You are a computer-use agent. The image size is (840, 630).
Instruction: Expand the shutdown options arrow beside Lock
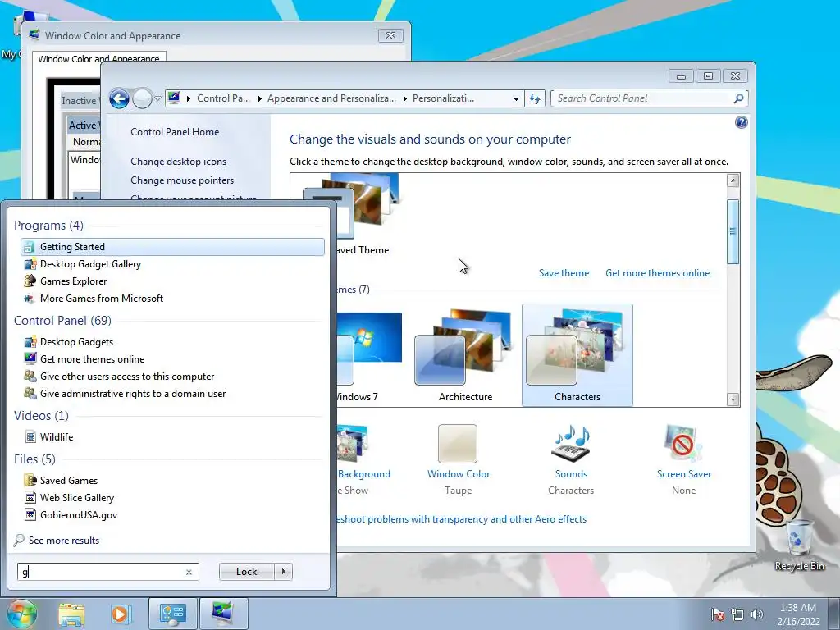click(x=283, y=572)
